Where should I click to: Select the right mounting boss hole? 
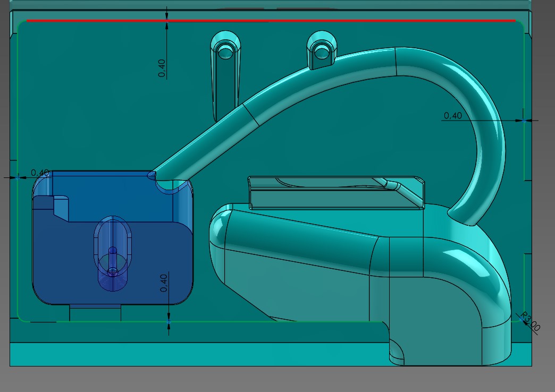pos(321,51)
